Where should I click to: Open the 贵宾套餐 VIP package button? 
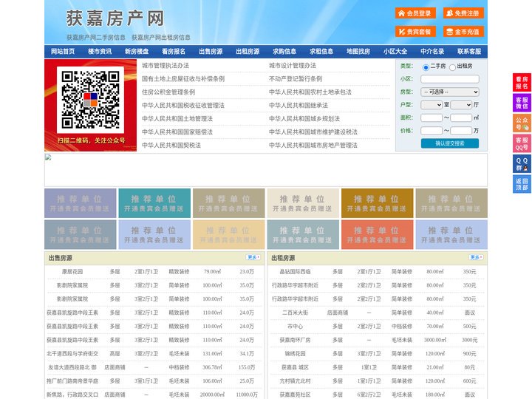[x=415, y=32]
